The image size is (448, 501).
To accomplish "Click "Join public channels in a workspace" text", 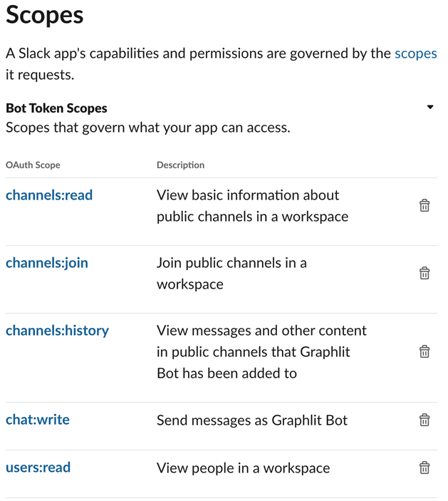I will (231, 273).
